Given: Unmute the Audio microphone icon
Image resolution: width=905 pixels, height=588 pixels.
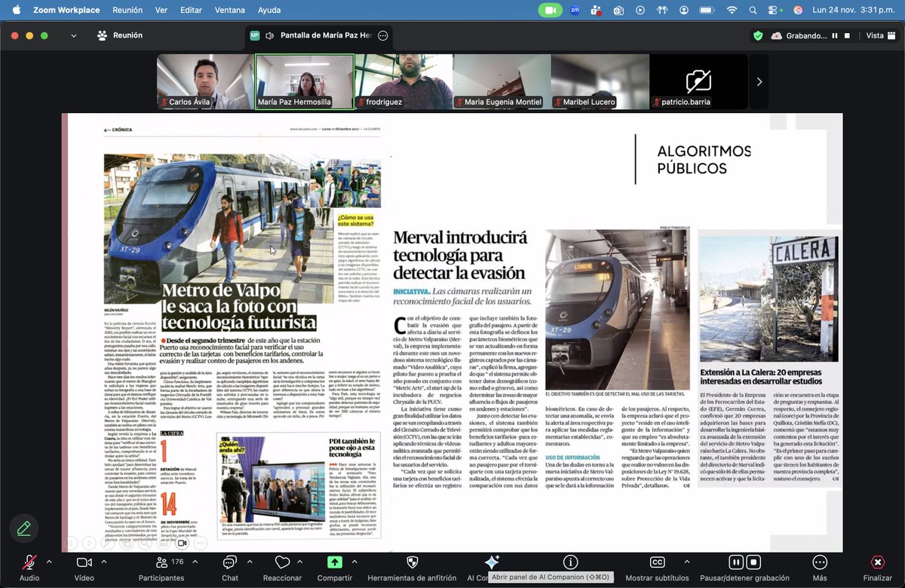Looking at the screenshot, I should click(29, 562).
